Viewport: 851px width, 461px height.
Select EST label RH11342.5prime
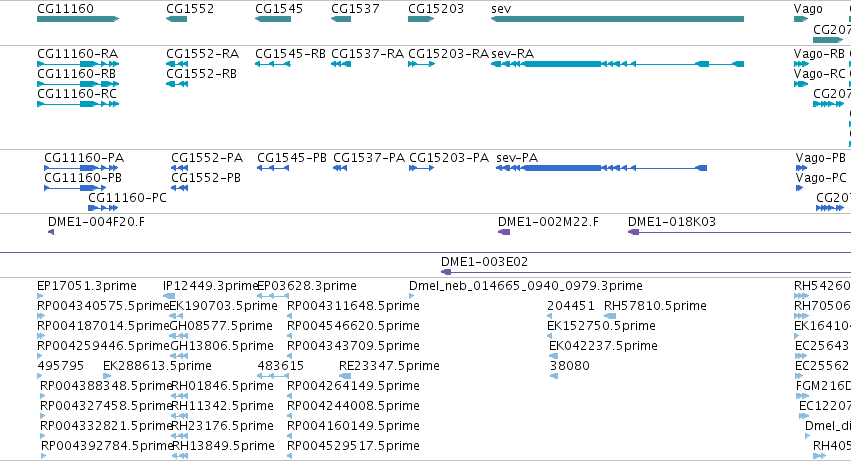[222, 407]
